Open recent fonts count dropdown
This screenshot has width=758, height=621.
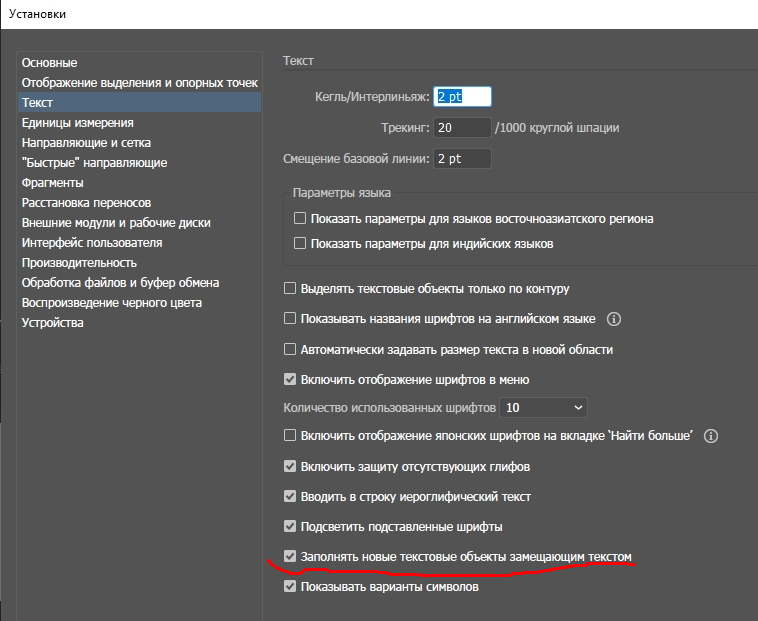click(544, 407)
